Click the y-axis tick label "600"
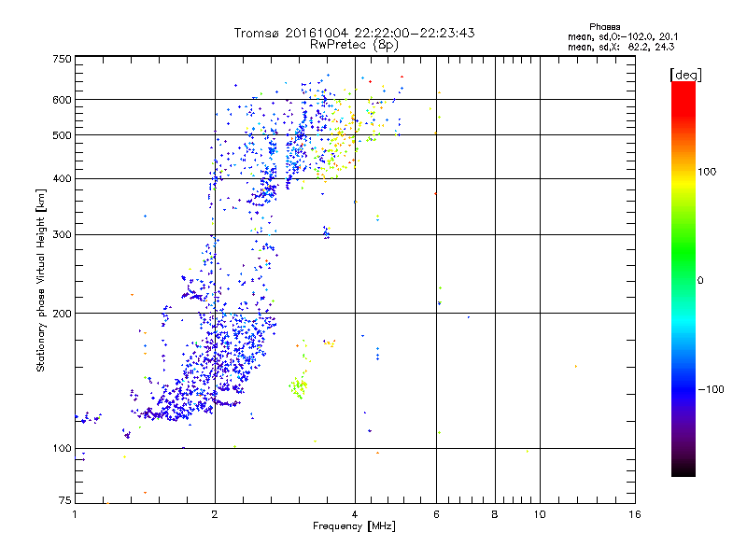The image size is (747, 560). tap(62, 100)
